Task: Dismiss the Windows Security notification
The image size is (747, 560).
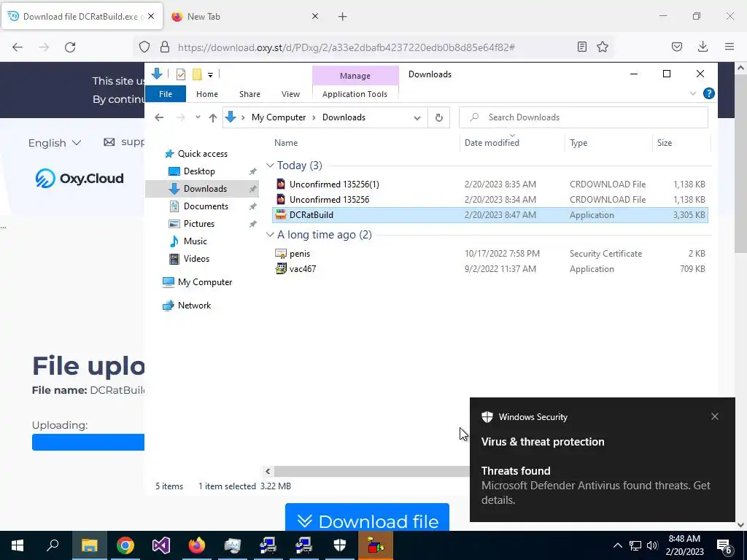Action: 715,416
